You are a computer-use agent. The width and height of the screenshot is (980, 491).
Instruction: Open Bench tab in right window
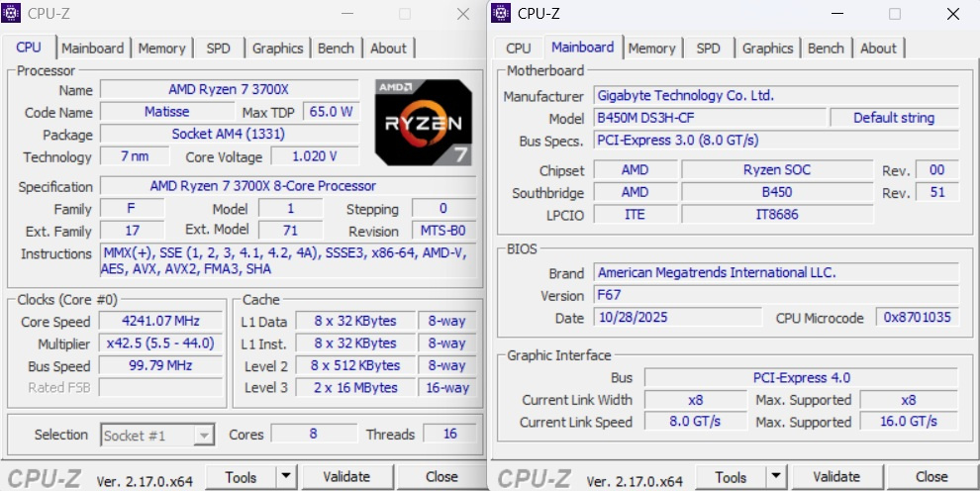(x=826, y=49)
